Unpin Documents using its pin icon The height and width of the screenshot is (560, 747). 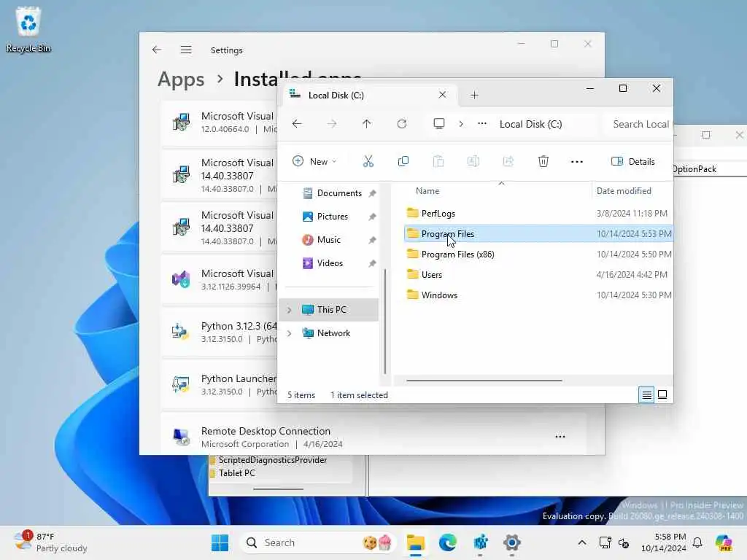373,193
